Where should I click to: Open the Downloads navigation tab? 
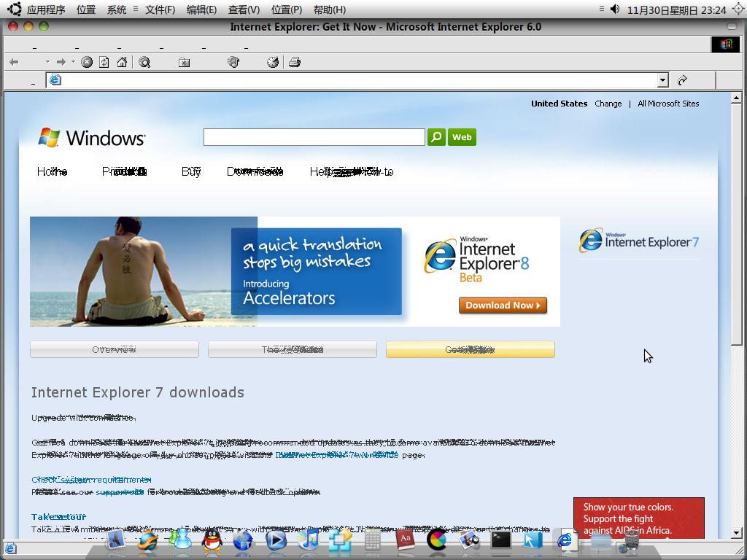tap(255, 171)
